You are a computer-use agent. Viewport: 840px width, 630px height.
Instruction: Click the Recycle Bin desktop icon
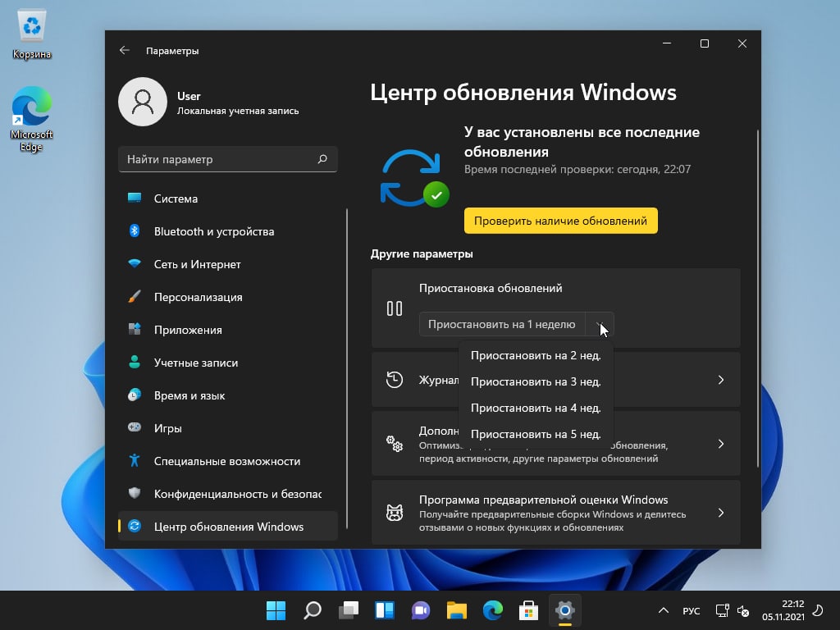[32, 34]
